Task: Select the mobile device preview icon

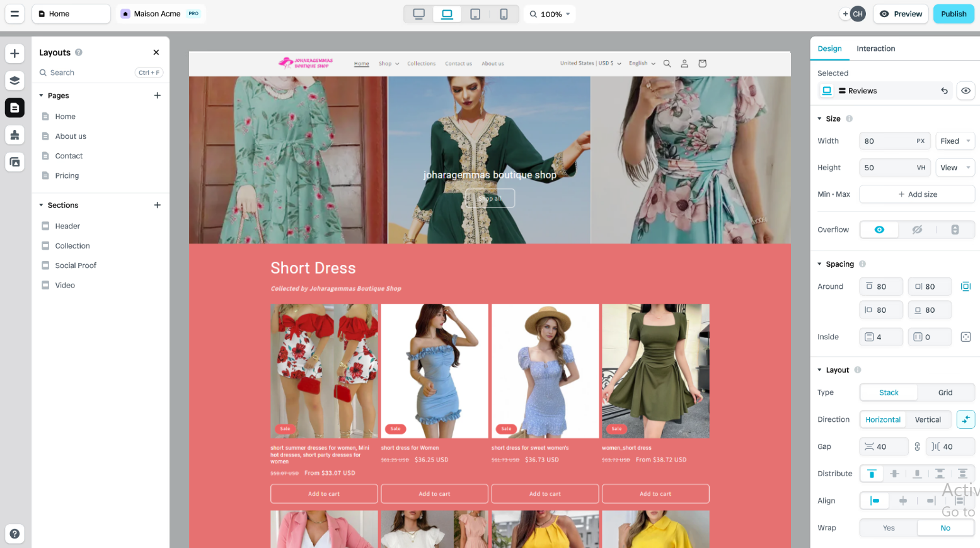Action: (504, 14)
